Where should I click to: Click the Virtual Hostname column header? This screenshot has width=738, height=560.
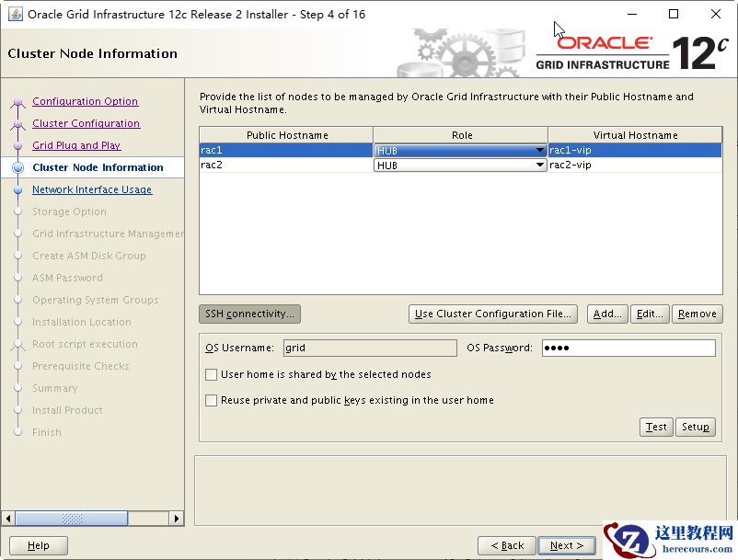[x=635, y=135]
